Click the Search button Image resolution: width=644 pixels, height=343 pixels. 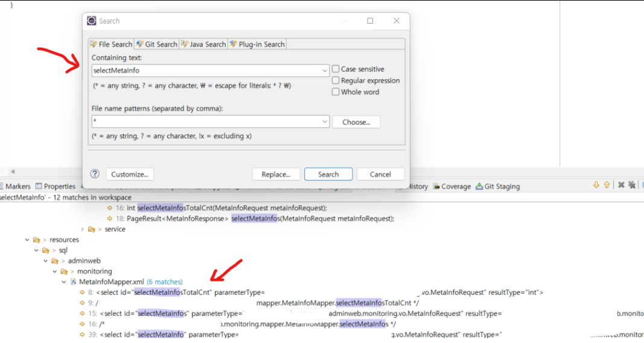[x=328, y=174]
